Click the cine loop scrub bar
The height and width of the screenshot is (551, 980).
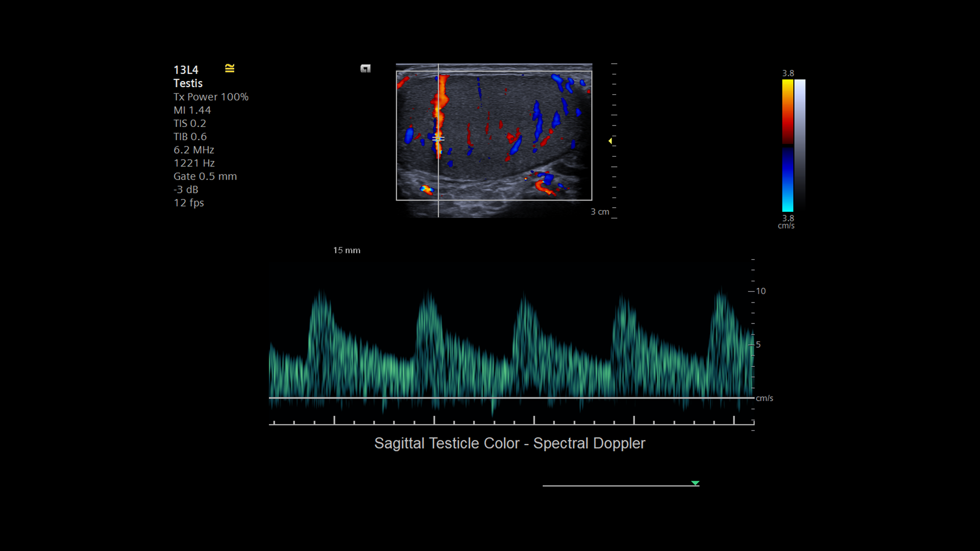620,486
